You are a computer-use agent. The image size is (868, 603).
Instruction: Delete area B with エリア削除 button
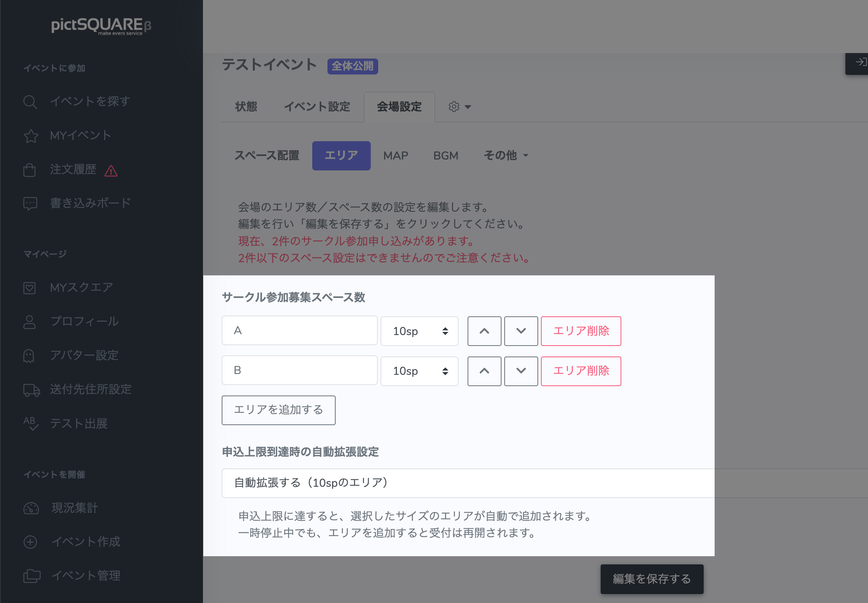[581, 371]
